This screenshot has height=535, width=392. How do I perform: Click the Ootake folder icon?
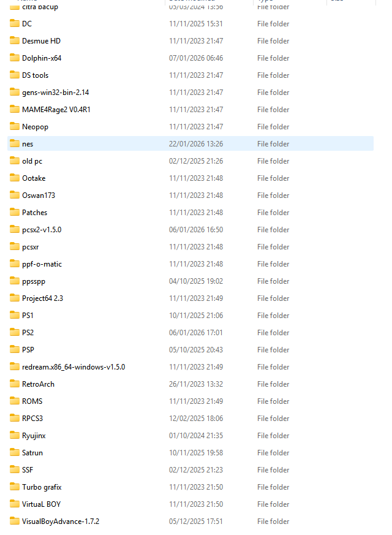(15, 178)
